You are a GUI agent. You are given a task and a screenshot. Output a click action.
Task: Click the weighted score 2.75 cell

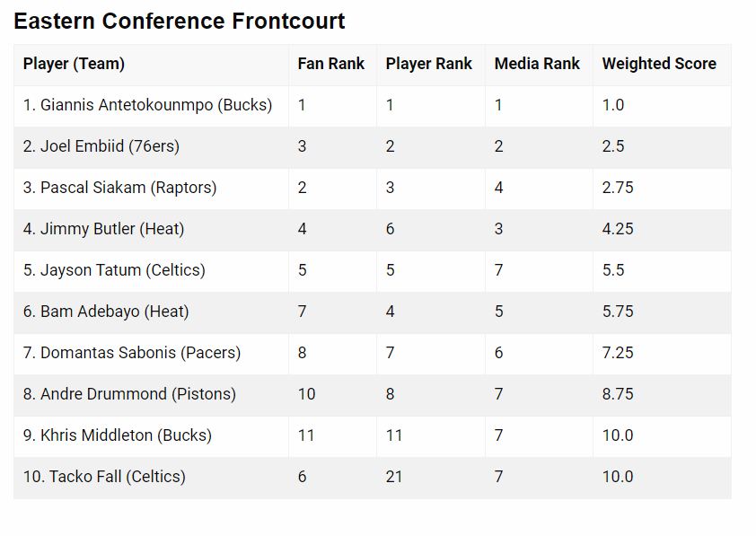tap(618, 188)
